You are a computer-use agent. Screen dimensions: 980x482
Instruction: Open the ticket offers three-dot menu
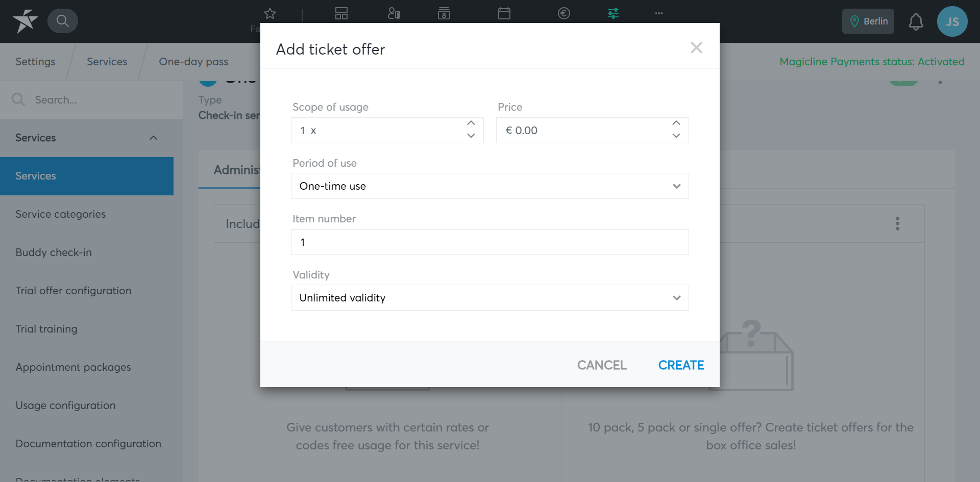pos(897,223)
